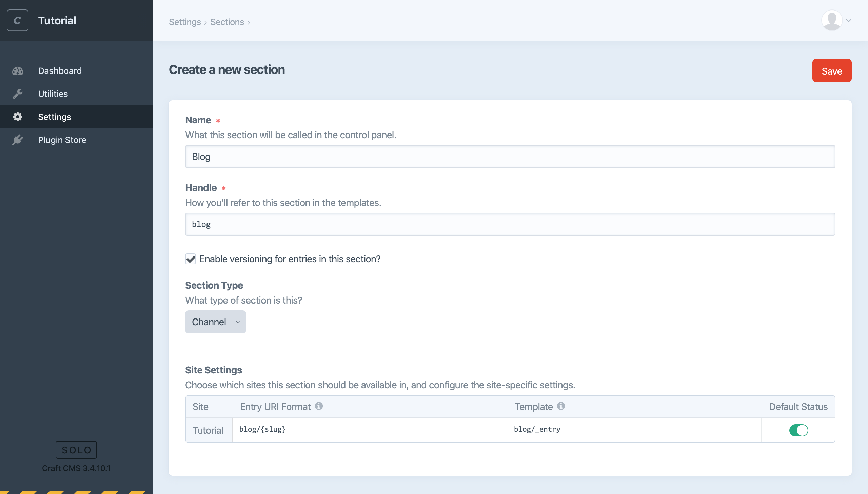Click the Save button top-right
Screen dimensions: 868x494
click(x=832, y=70)
